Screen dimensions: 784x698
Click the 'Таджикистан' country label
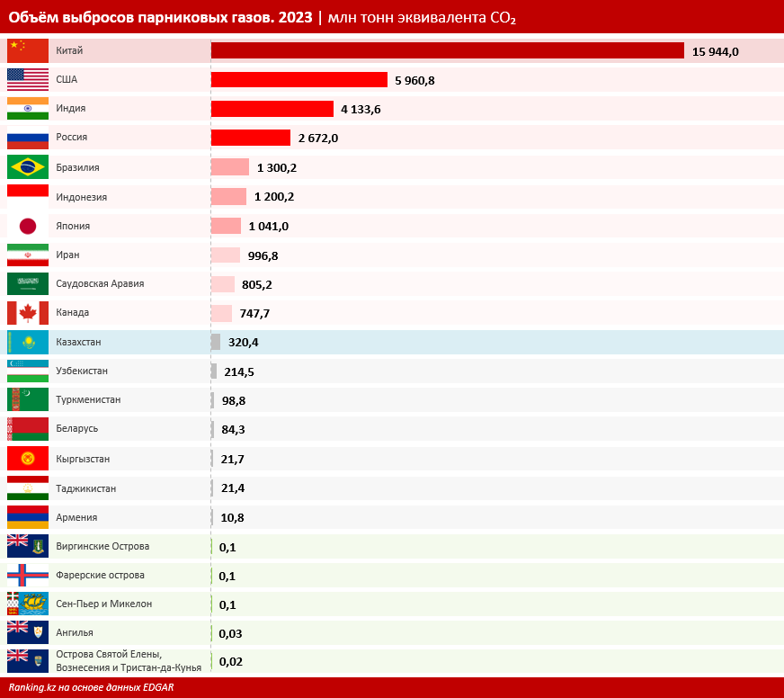click(x=86, y=488)
